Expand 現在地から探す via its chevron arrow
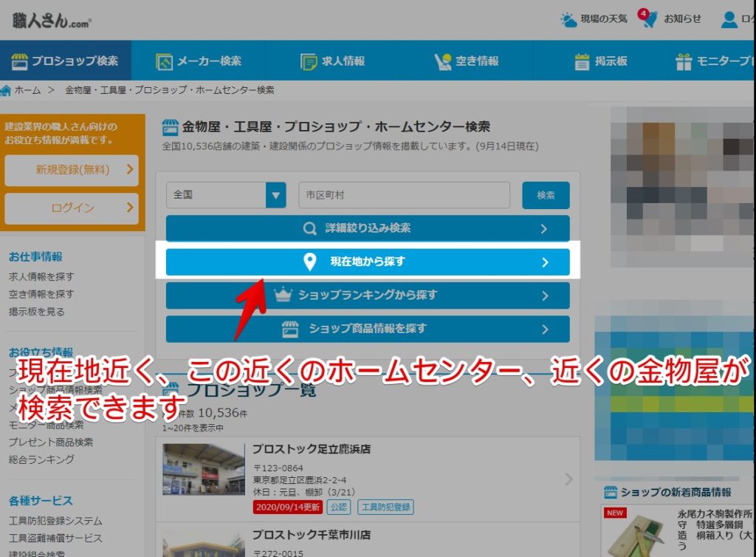The width and height of the screenshot is (756, 557). click(546, 262)
